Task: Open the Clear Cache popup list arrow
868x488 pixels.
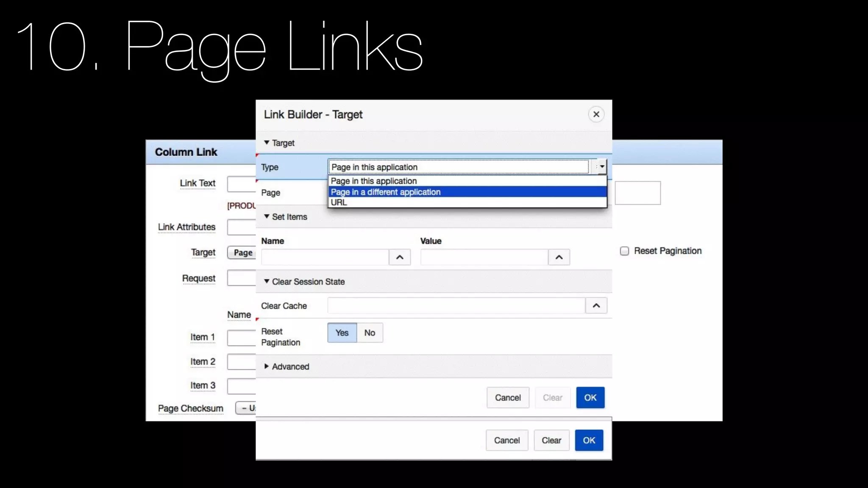Action: coord(596,305)
